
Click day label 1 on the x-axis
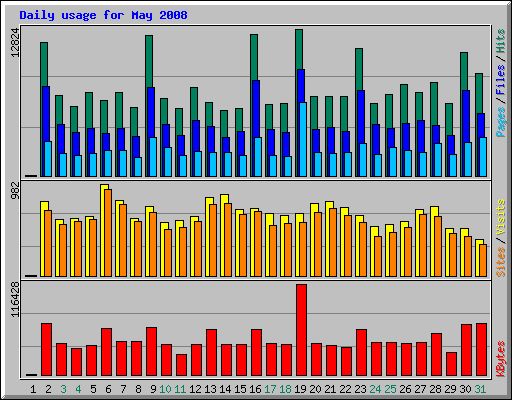pos(33,389)
